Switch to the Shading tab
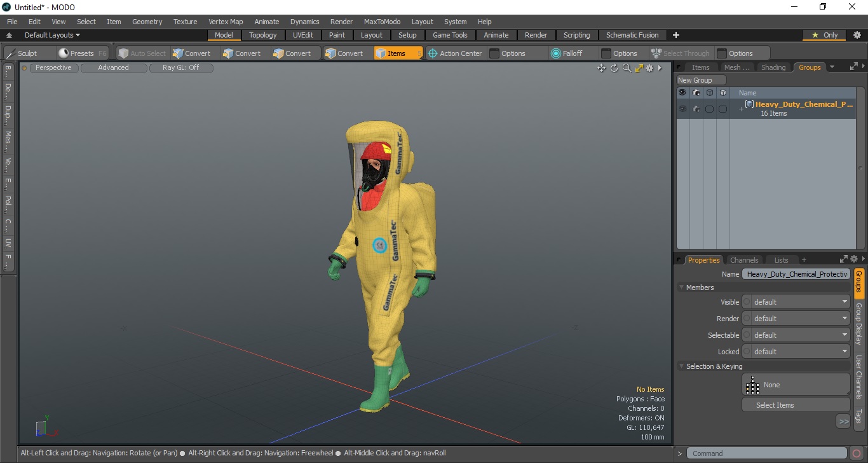 coord(773,67)
